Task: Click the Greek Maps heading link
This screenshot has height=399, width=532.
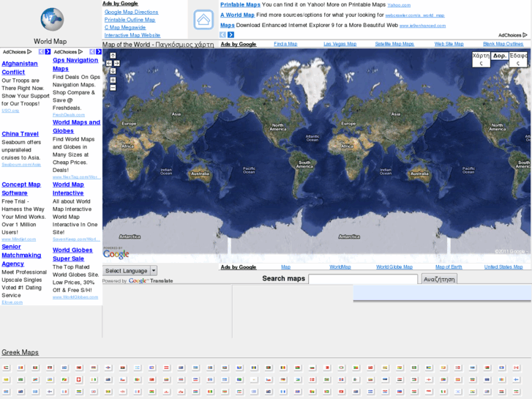Action: pyautogui.click(x=20, y=352)
